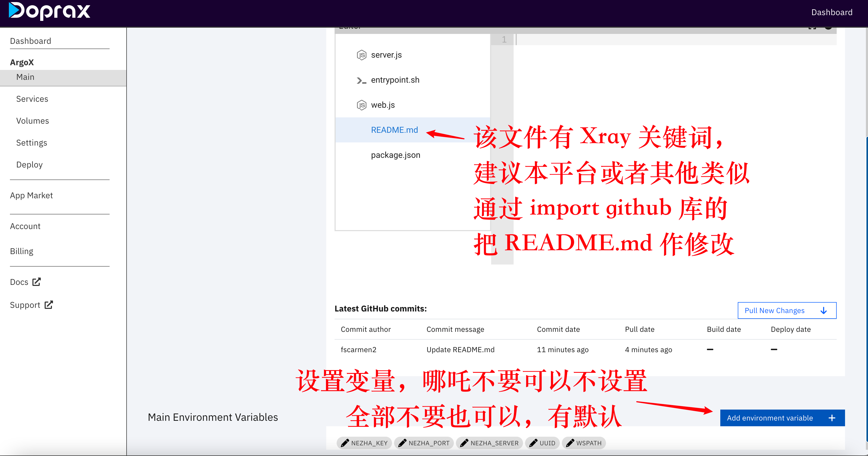Click the NEZHA_KEY pencil edit icon
The width and height of the screenshot is (868, 456).
click(x=345, y=443)
